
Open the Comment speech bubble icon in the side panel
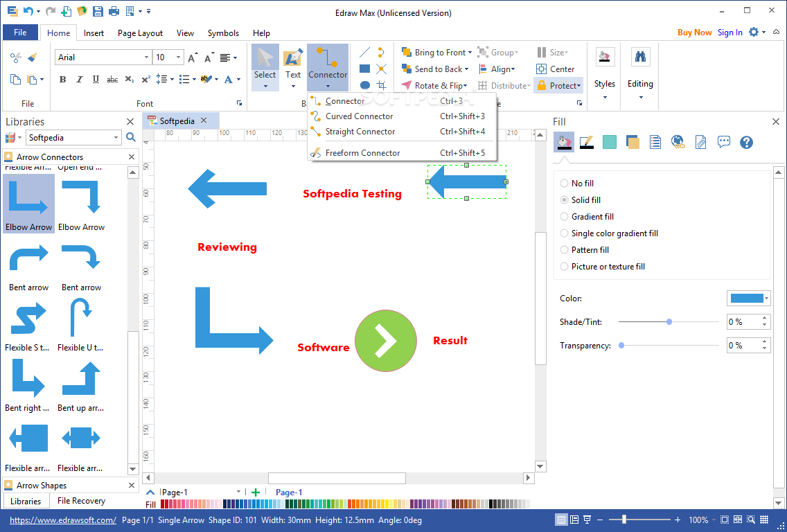[x=724, y=143]
